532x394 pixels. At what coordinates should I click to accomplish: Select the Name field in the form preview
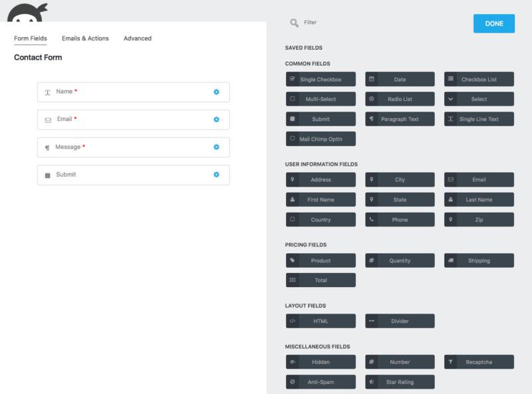pyautogui.click(x=120, y=92)
